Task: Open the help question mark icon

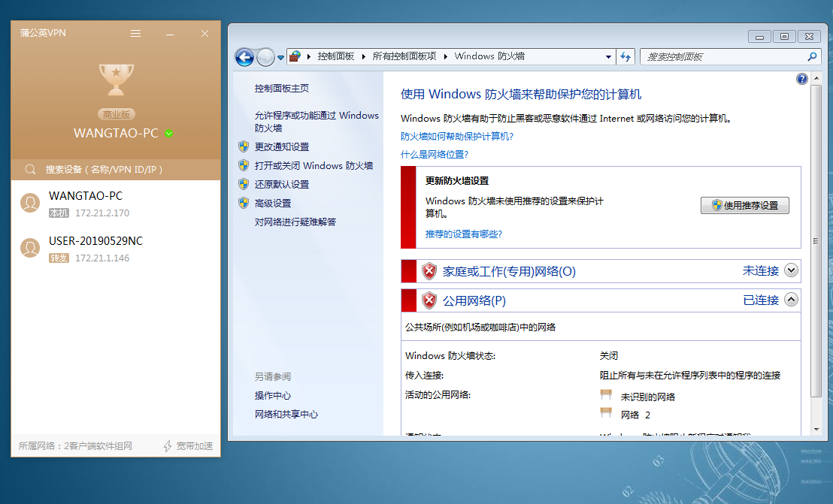Action: pyautogui.click(x=801, y=79)
